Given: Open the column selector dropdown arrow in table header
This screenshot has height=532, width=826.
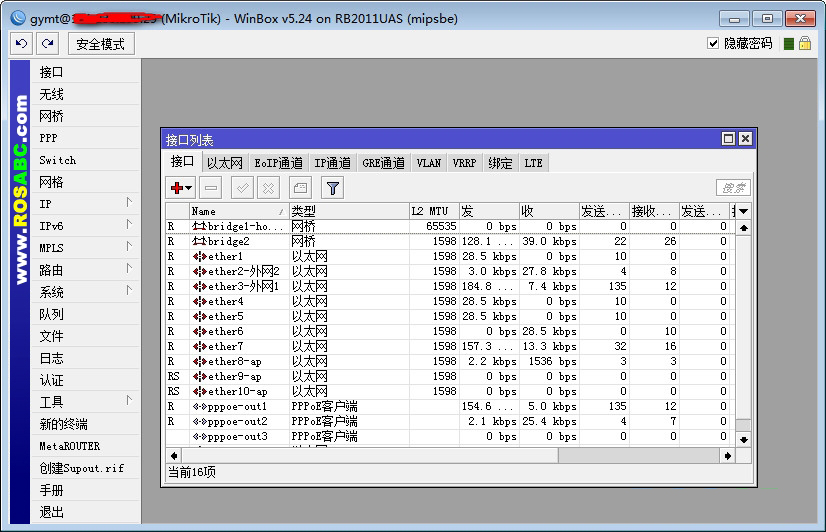Looking at the screenshot, I should 743,211.
